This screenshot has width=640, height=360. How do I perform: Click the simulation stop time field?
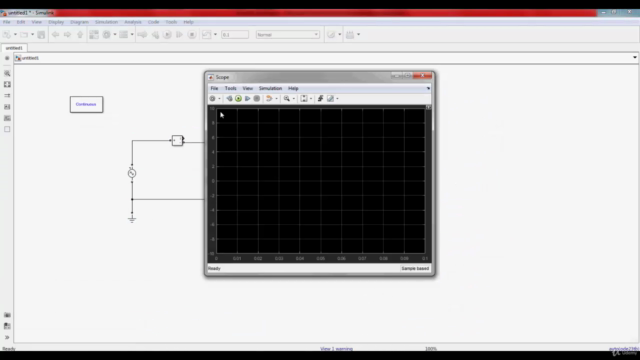point(235,35)
